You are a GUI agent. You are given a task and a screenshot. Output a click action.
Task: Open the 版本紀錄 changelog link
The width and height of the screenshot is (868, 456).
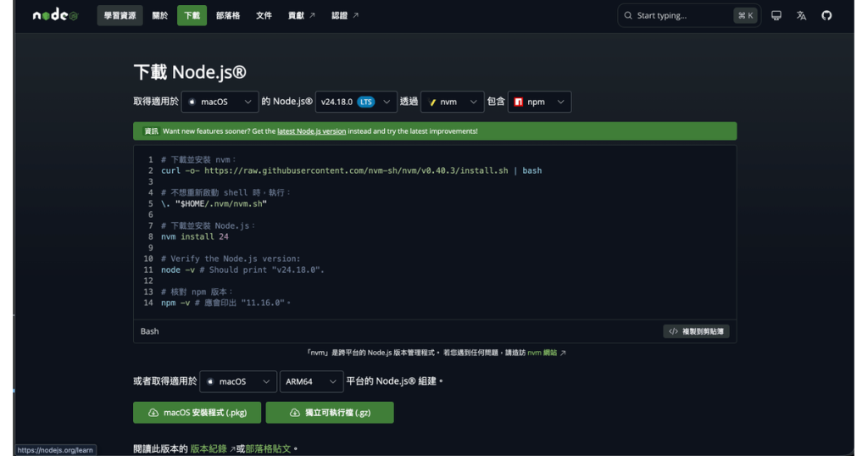(x=209, y=449)
